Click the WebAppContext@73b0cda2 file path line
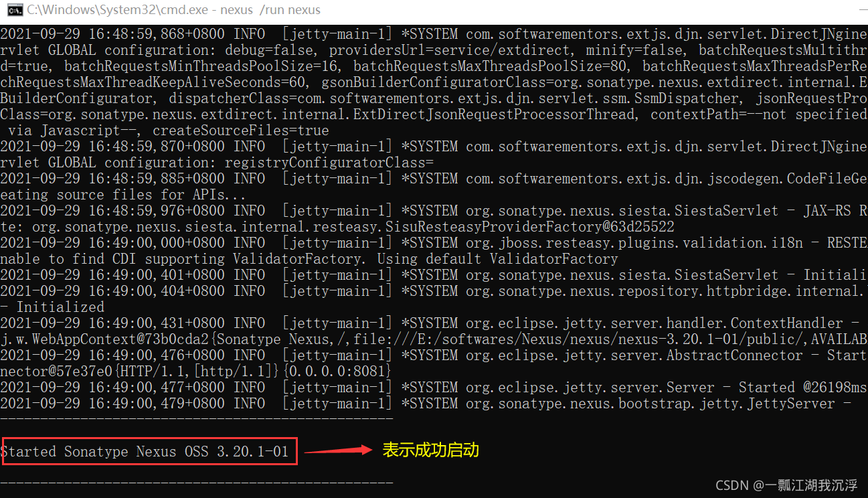The width and height of the screenshot is (868, 498). 434,339
